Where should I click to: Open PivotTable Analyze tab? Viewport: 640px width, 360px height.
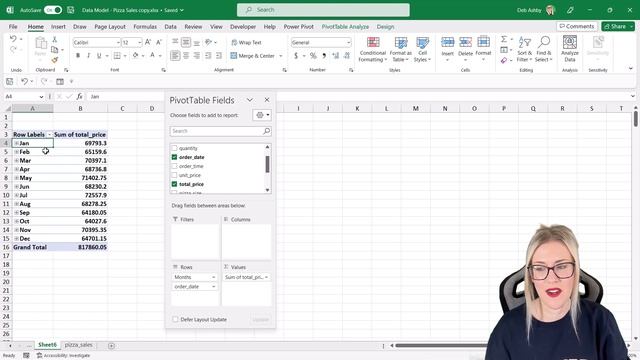click(x=345, y=27)
